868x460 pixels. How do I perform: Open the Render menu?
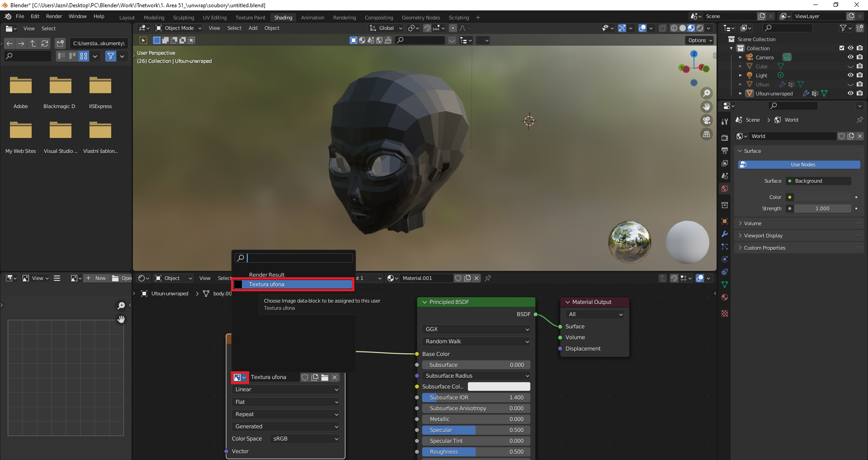coord(54,16)
